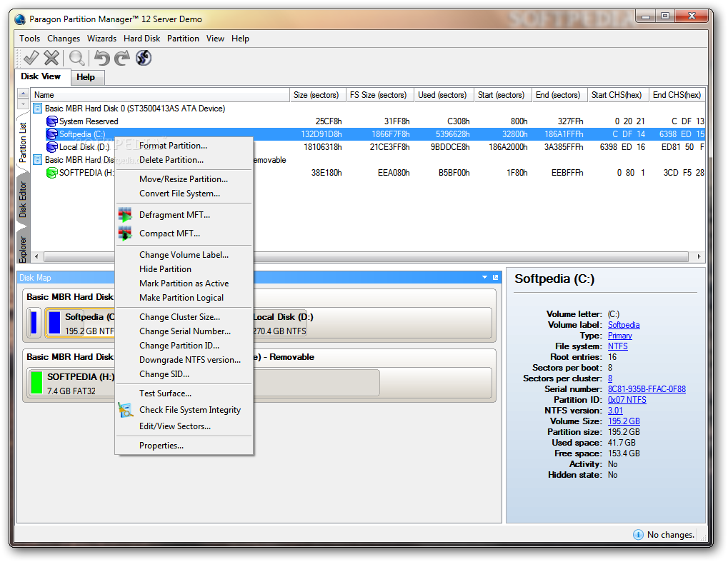Select the Local Disk (D:) row in list
728x562 pixels.
click(369, 147)
